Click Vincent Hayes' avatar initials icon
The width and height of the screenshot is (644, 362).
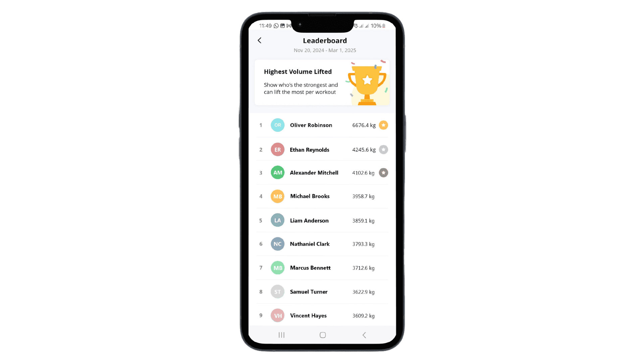click(277, 316)
